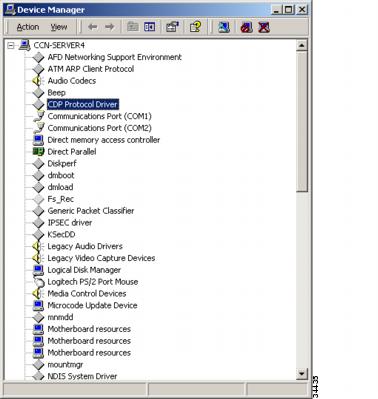Select Communications Port (COM1)

(x=99, y=116)
